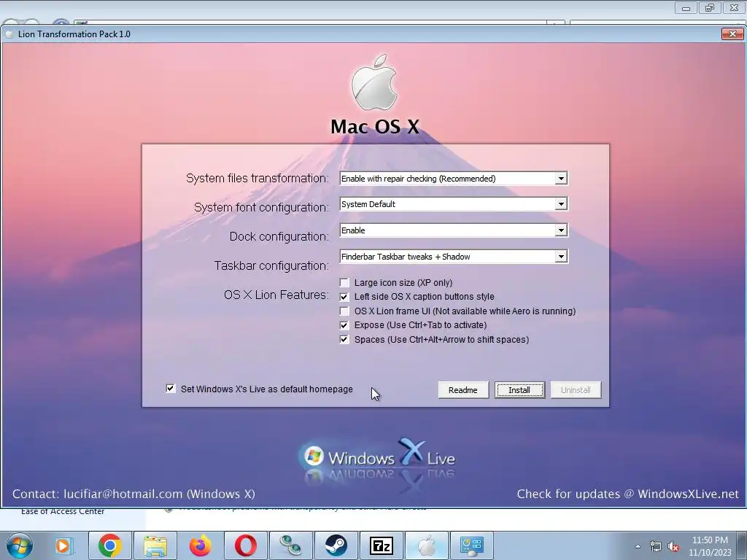Uncheck Spaces (Use Ctrl+Alt+Arrow) option
The width and height of the screenshot is (747, 560).
[x=344, y=340]
